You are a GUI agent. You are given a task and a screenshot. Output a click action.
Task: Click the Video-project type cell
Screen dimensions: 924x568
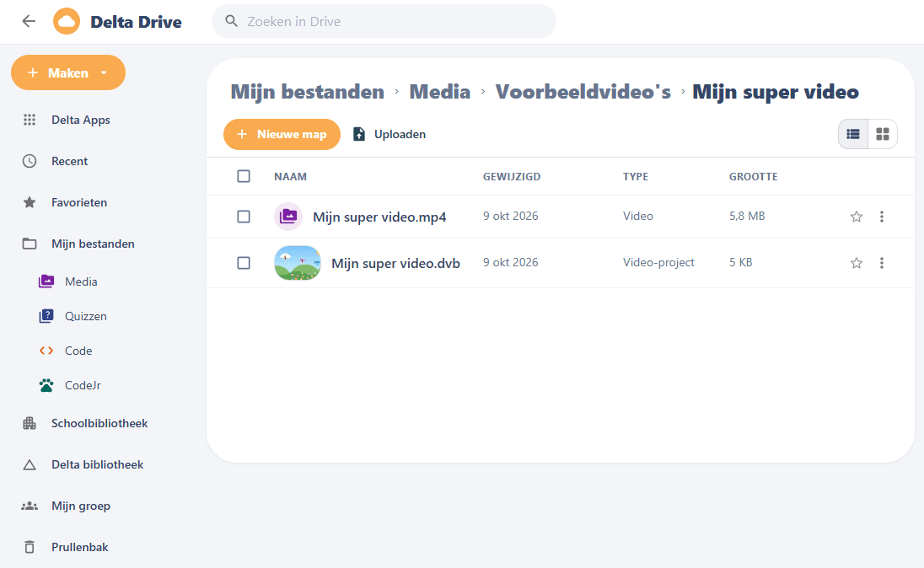tap(658, 262)
